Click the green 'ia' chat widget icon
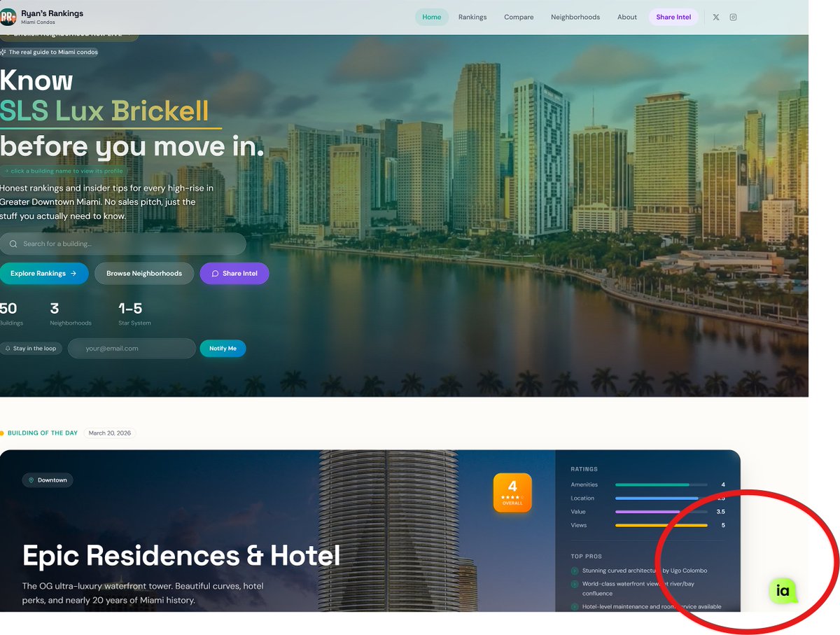The width and height of the screenshot is (840, 635). [x=783, y=591]
